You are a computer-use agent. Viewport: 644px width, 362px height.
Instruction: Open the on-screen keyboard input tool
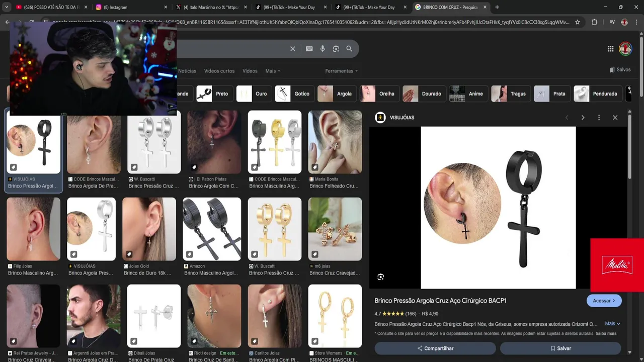[x=309, y=49]
